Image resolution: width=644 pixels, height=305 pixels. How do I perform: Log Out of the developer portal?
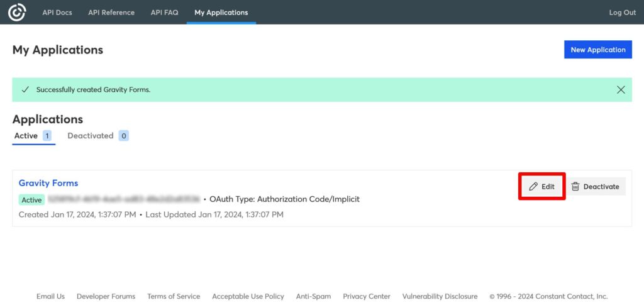(x=622, y=13)
